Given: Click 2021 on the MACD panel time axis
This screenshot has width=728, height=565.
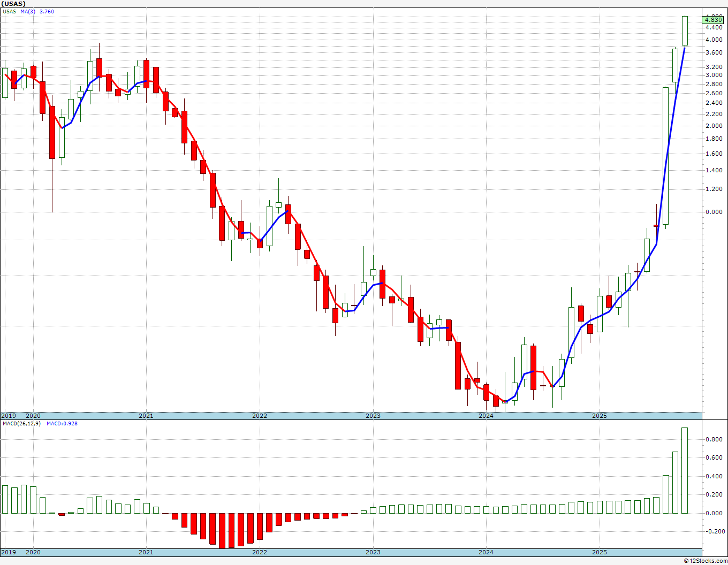Looking at the screenshot, I should 146,552.
